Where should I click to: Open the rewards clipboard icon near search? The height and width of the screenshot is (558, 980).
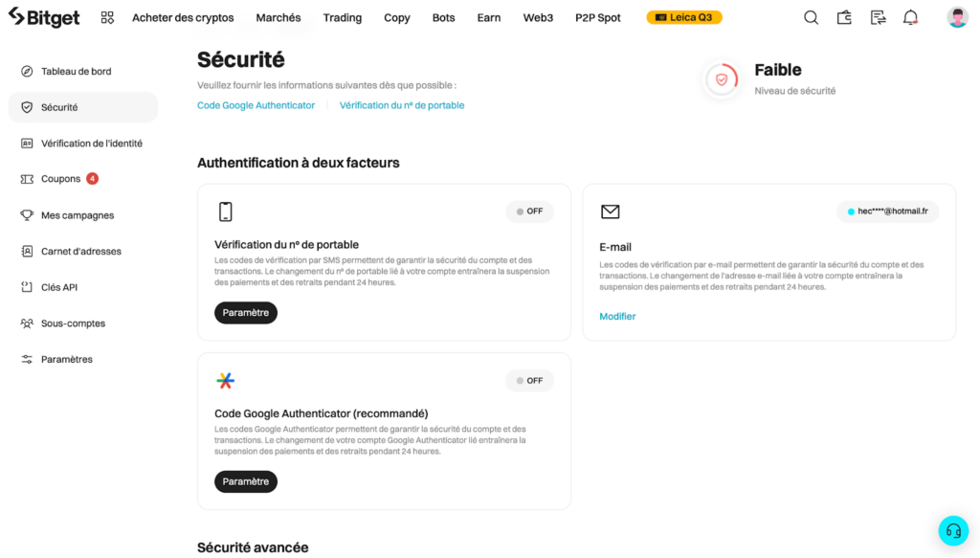click(844, 16)
